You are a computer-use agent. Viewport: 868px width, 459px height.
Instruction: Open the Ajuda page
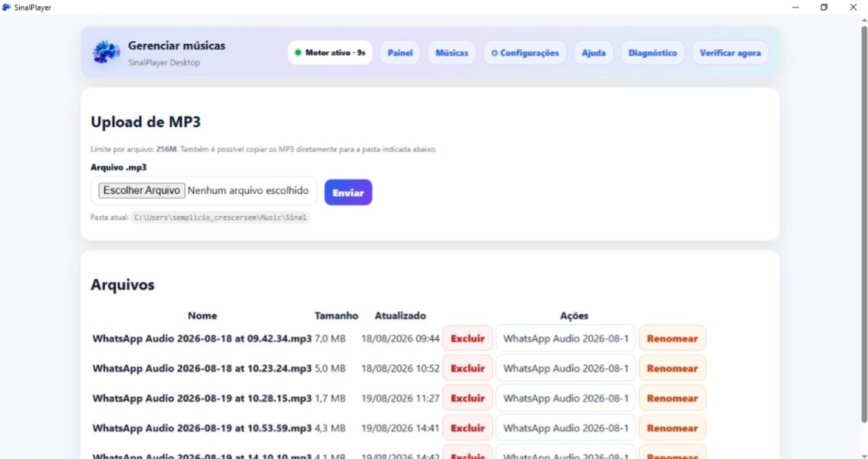(593, 53)
